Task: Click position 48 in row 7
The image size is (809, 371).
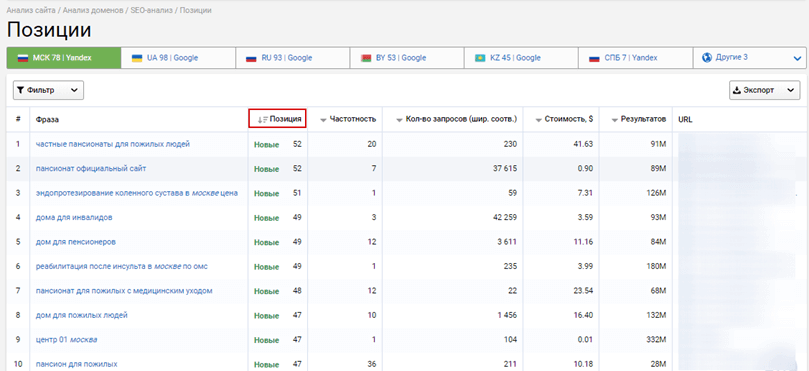Action: tap(297, 291)
